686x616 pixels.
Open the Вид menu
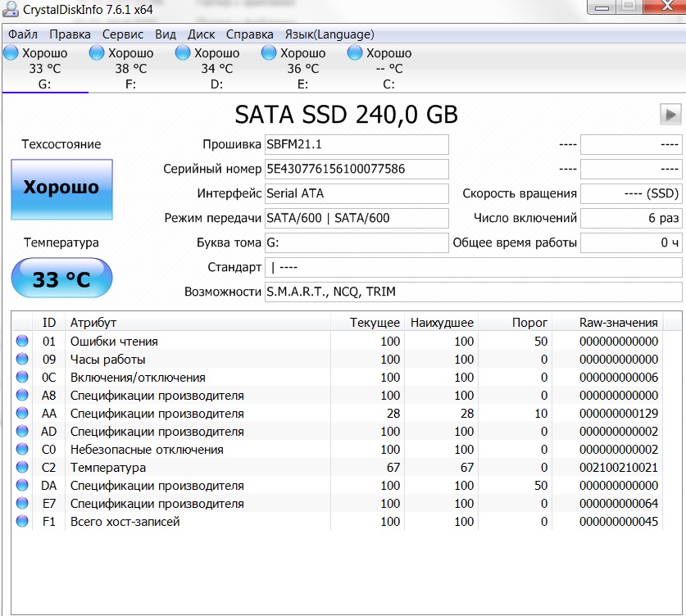point(166,34)
